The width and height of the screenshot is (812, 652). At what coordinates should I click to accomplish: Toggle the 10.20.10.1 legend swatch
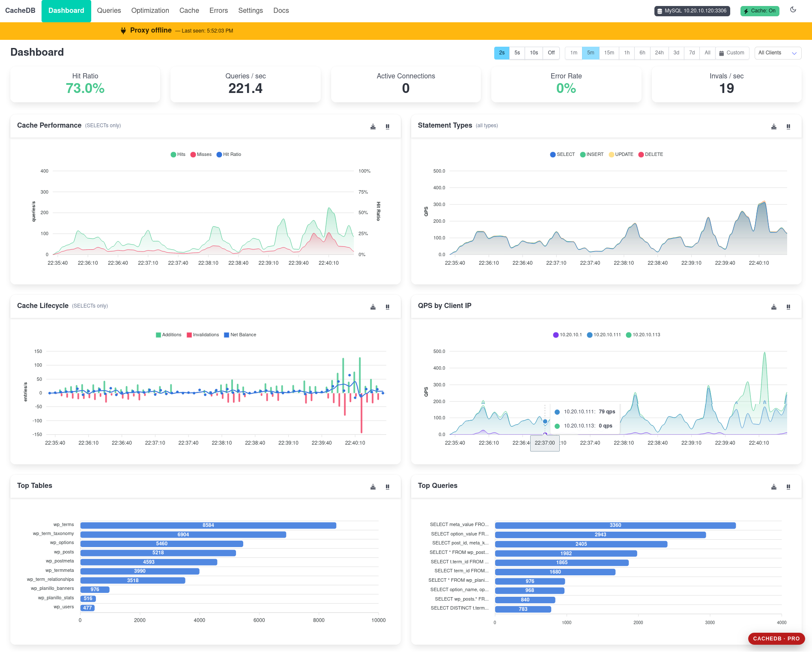click(556, 335)
